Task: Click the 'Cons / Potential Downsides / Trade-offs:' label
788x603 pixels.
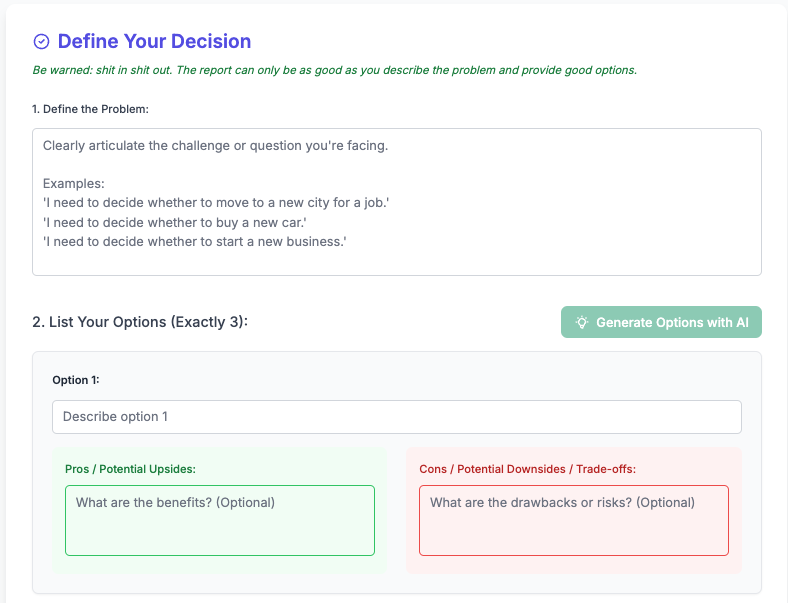Action: [x=528, y=469]
